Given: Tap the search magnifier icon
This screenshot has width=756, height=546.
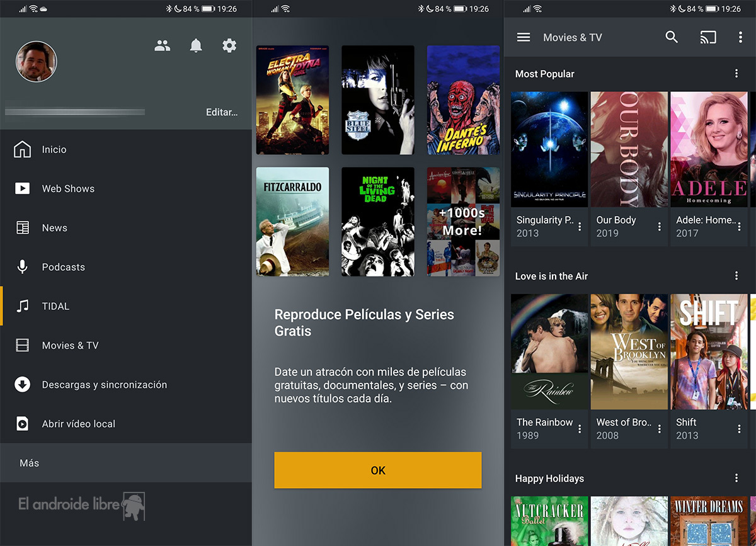Looking at the screenshot, I should point(672,37).
